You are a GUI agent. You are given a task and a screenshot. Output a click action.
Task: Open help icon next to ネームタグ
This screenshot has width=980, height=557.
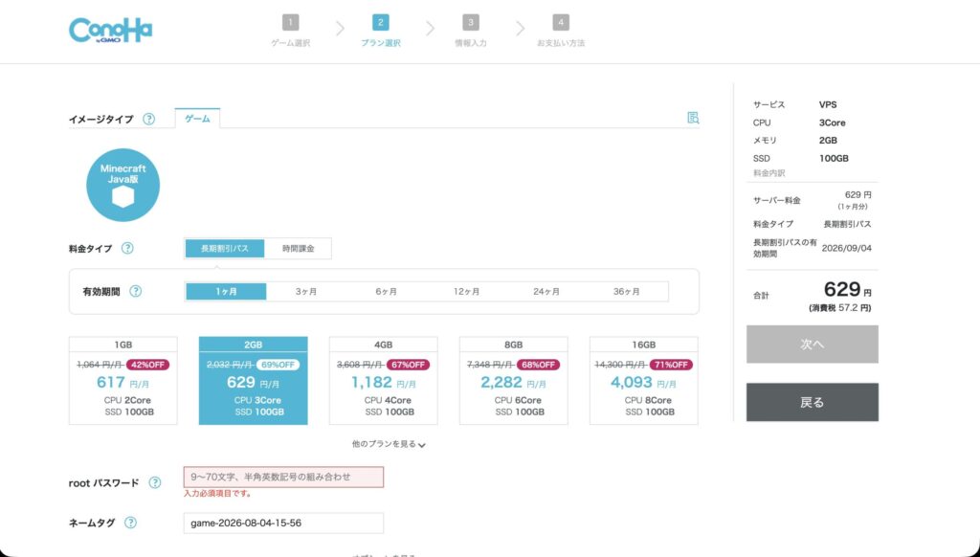click(130, 523)
